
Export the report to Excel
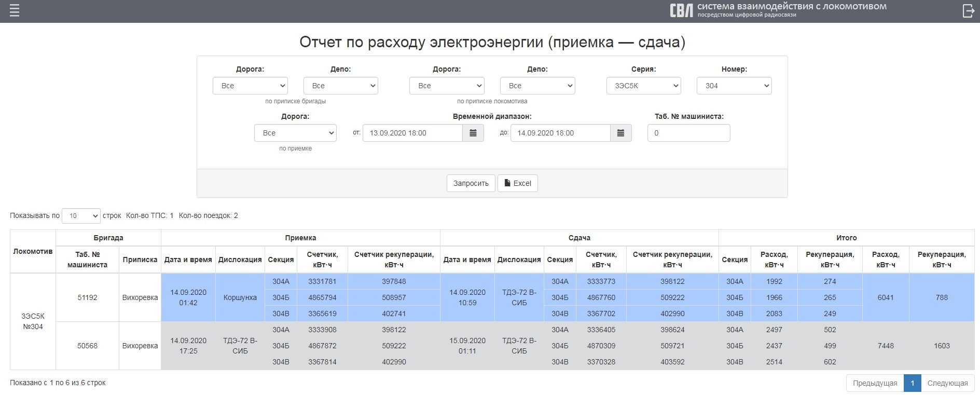[x=517, y=183]
